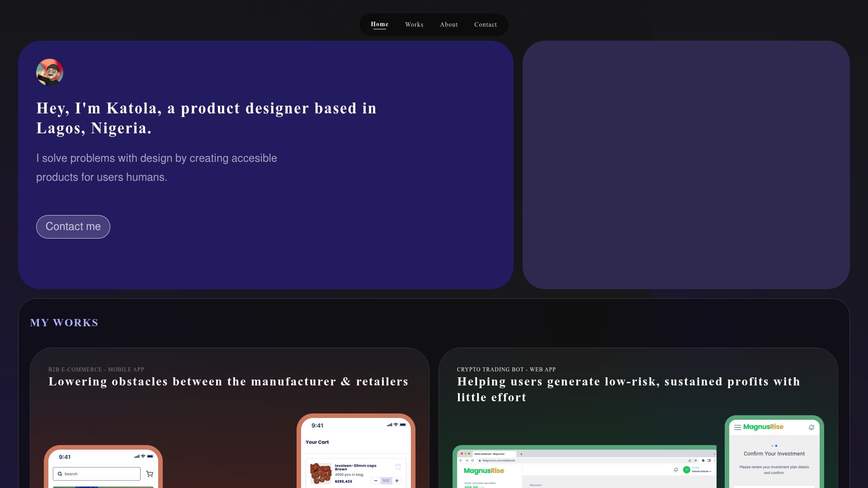Go to the Home nav item

(x=379, y=24)
